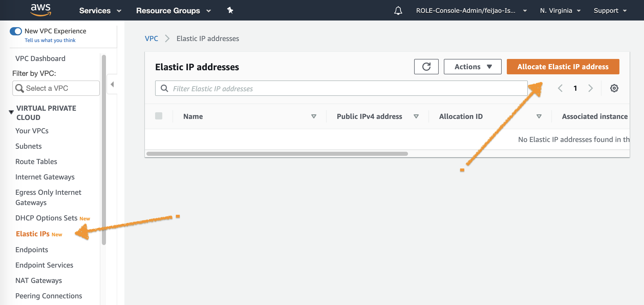This screenshot has width=644, height=305.
Task: Open Peering Connections in sidebar
Action: (49, 296)
